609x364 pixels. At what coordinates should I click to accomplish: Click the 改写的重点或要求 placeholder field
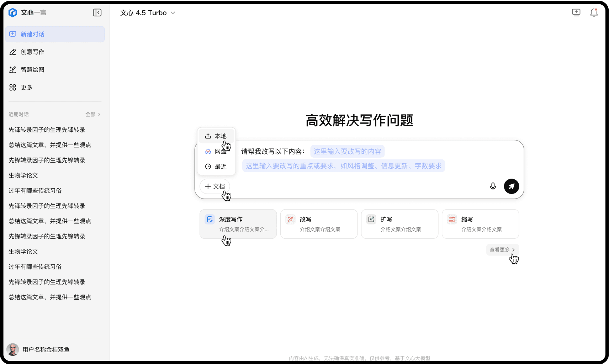[344, 166]
